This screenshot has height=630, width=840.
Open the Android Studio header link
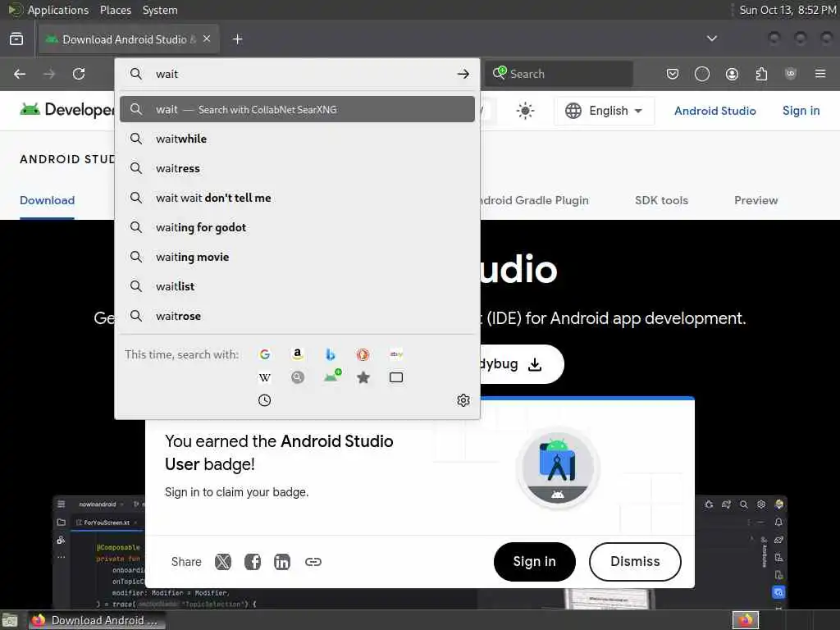pos(714,111)
